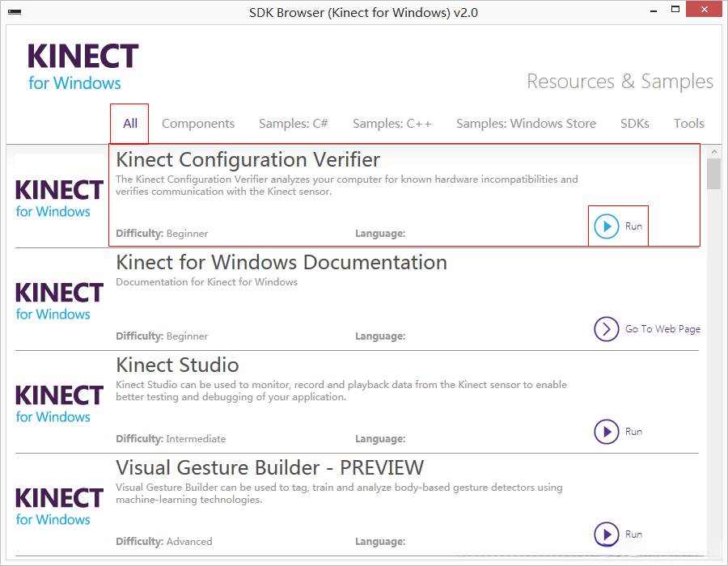Click the Kinect logo beside Visual Gesture Builder
The image size is (728, 566).
coord(59,506)
